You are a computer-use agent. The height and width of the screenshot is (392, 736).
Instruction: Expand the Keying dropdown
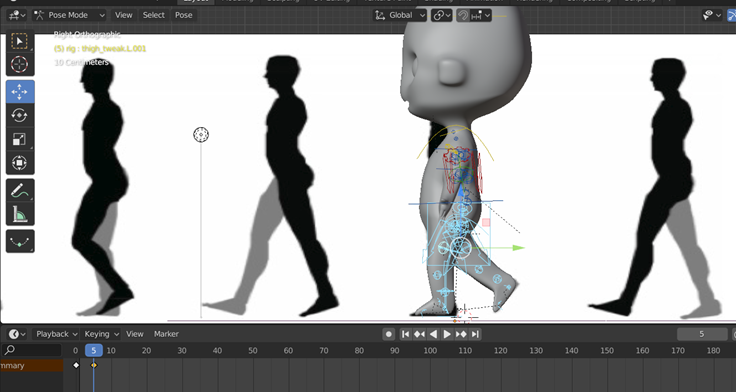pos(101,334)
